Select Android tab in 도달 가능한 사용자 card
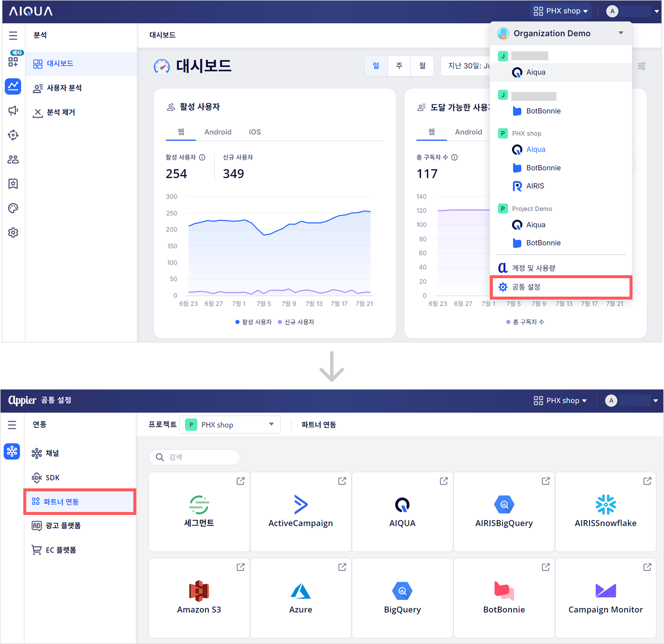Screen dimensions: 664x644 pos(468,132)
